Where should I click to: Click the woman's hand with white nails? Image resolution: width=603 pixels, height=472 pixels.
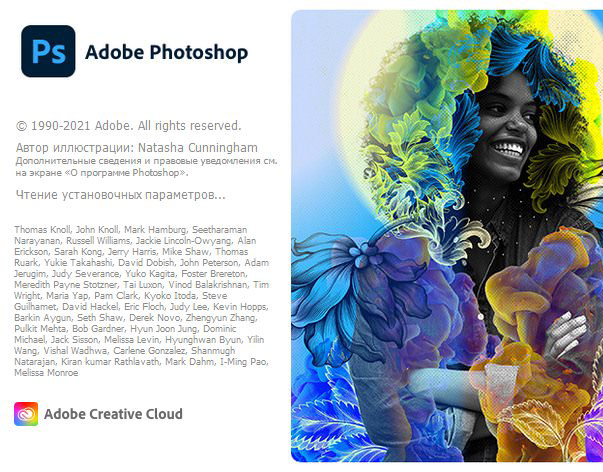tap(565, 335)
